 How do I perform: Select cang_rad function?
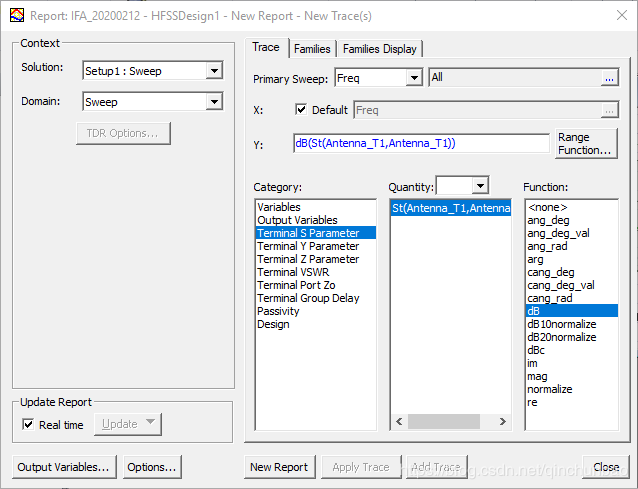coord(572,298)
